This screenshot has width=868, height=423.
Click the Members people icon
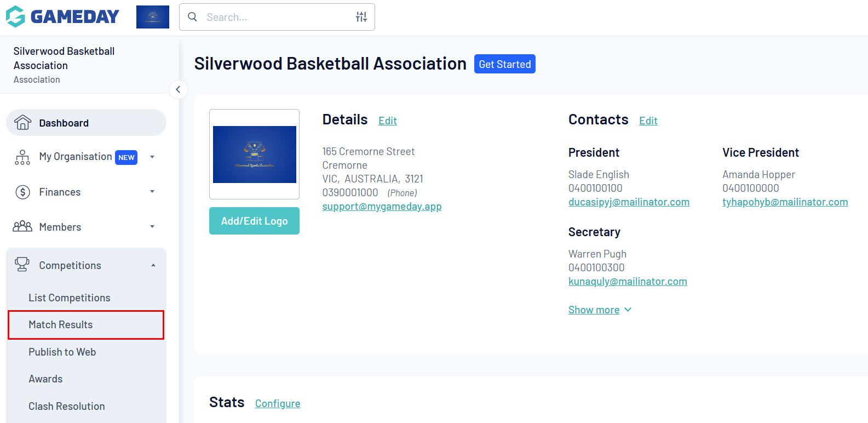(x=22, y=226)
